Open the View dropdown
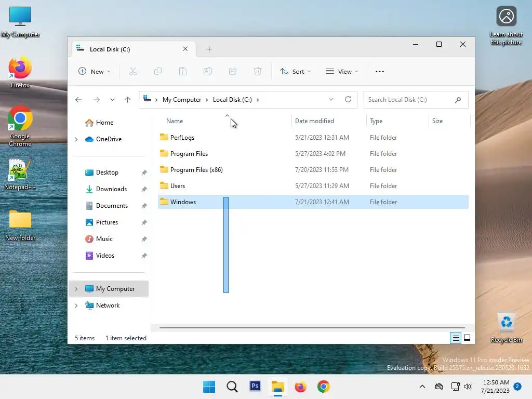The width and height of the screenshot is (532, 399). [x=342, y=72]
